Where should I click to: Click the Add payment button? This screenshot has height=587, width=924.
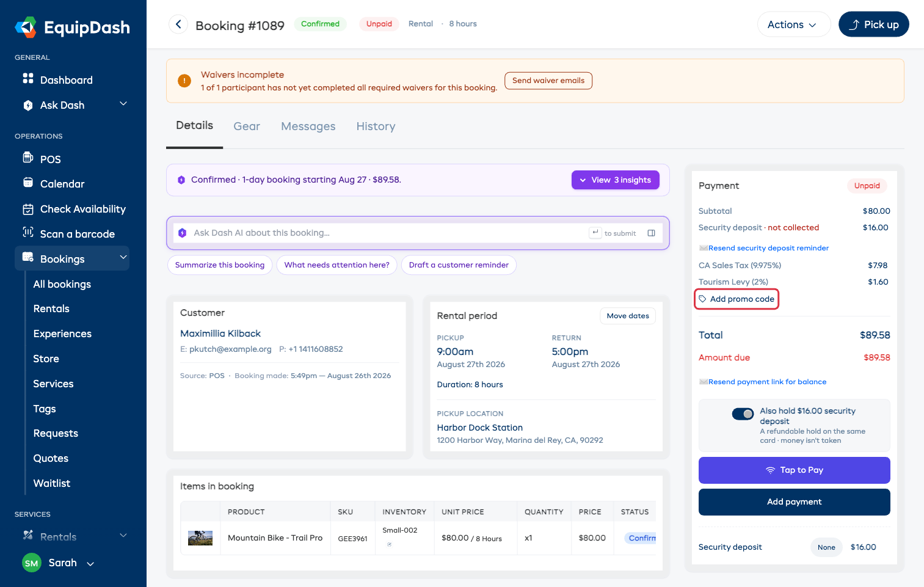794,502
